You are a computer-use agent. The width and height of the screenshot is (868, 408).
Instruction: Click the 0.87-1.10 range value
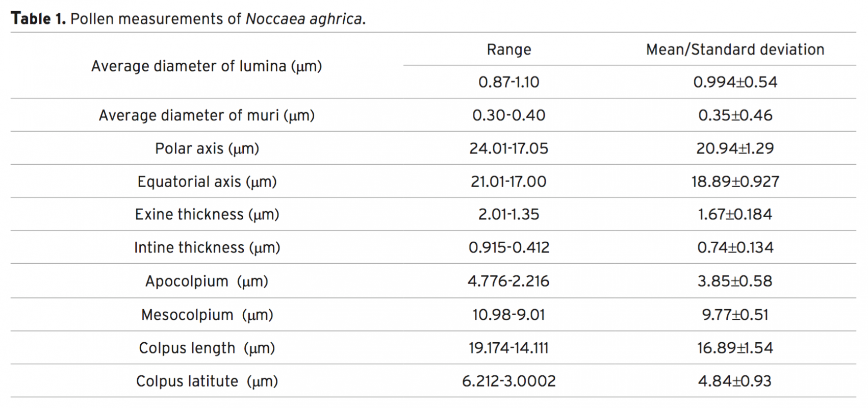pos(508,82)
